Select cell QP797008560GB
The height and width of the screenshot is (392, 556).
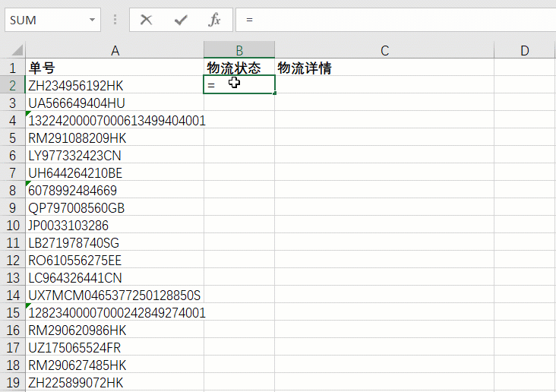click(115, 207)
